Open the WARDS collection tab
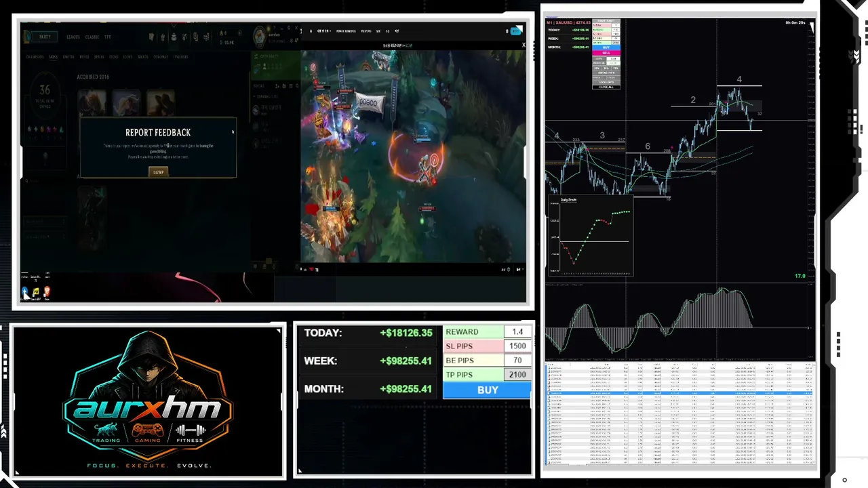868x488 pixels. (142, 57)
